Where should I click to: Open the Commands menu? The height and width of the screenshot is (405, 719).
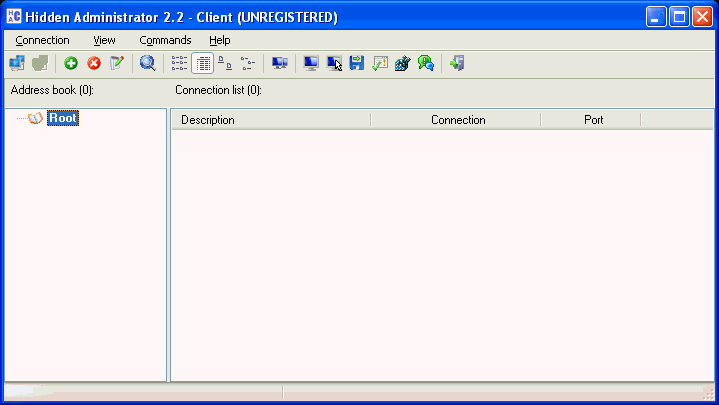pos(165,40)
